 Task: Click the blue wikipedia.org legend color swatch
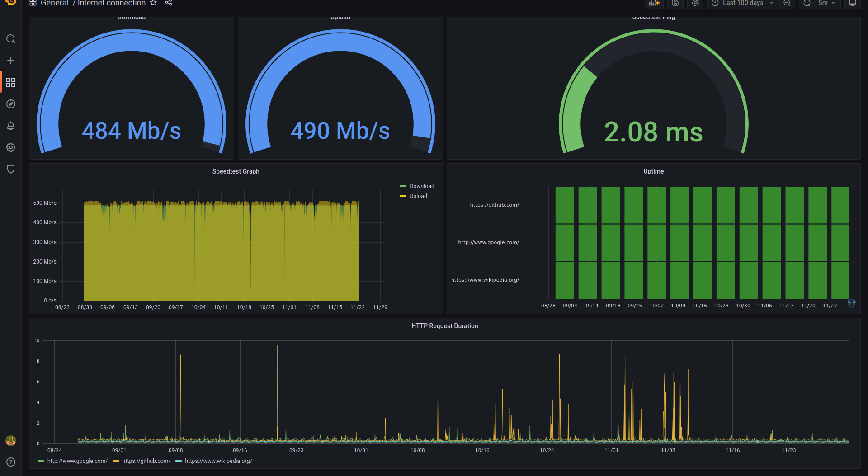(x=179, y=461)
